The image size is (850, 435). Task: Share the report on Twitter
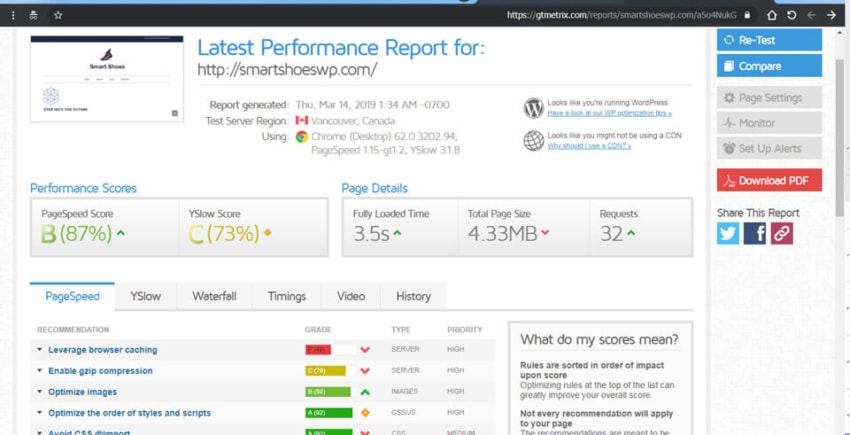pyautogui.click(x=727, y=233)
